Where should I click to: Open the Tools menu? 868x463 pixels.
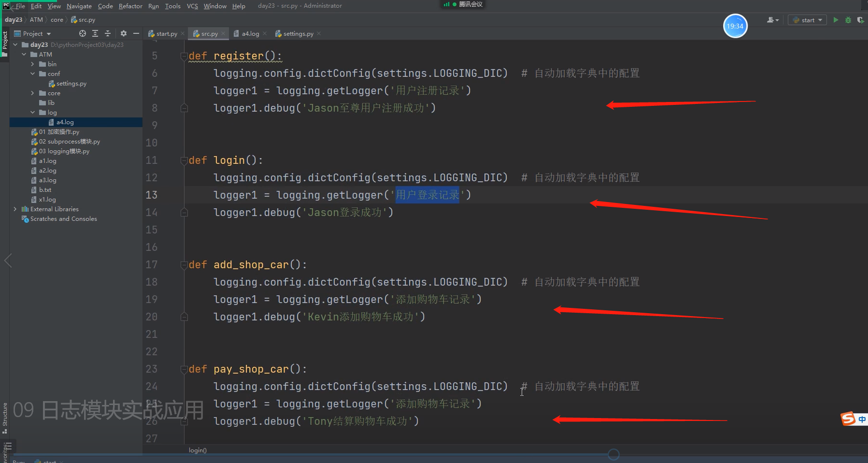pyautogui.click(x=173, y=6)
